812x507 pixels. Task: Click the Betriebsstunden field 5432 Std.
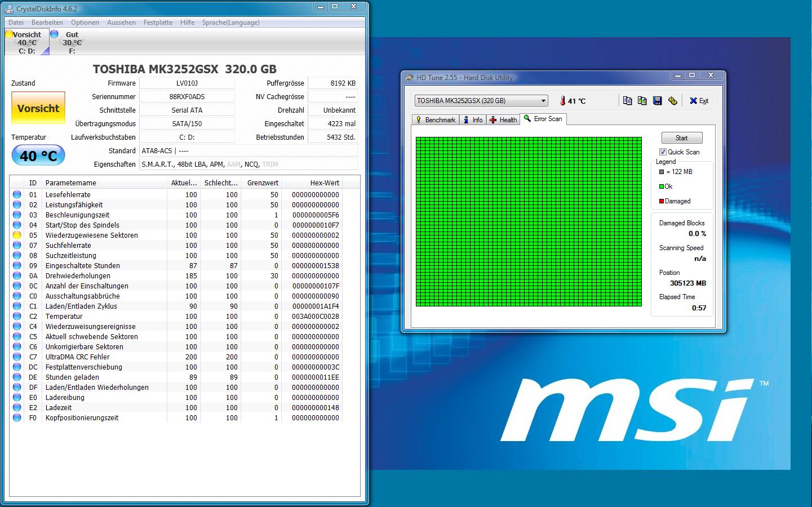point(333,137)
